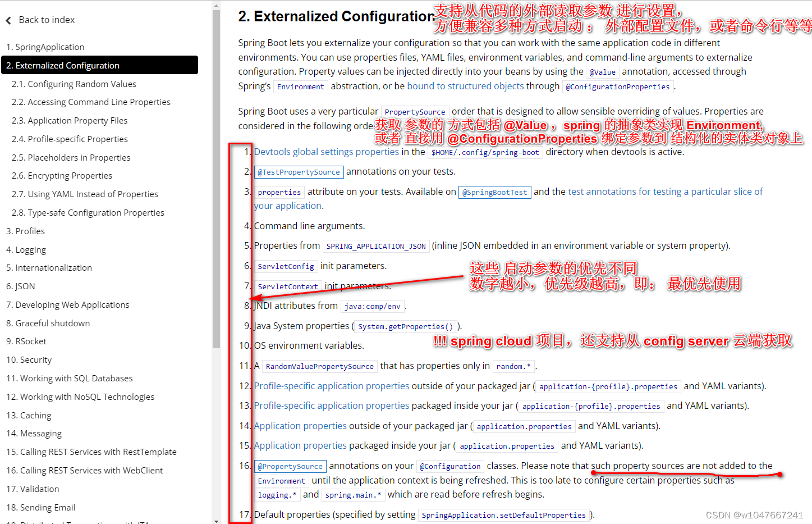Select sidebar item 2. Externalized Configuration
Viewport: 812px width, 524px height.
click(x=100, y=65)
